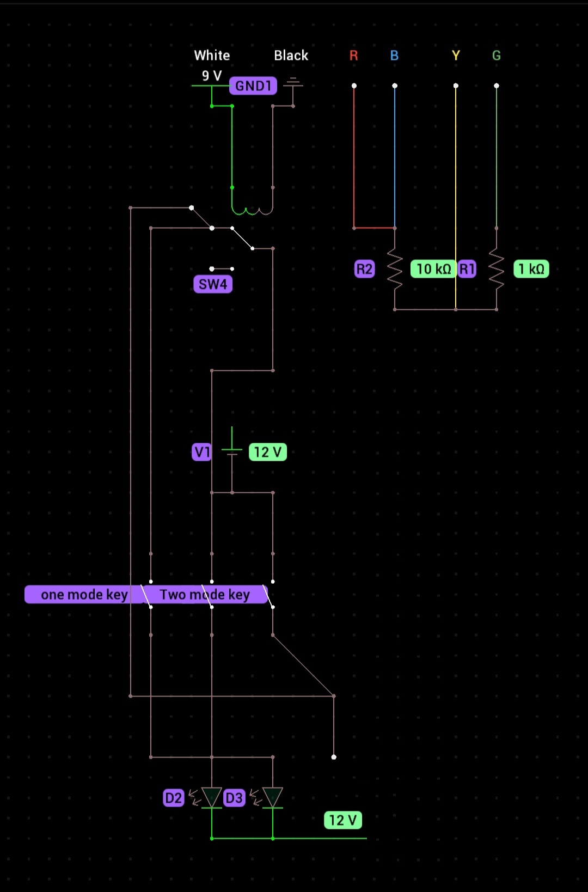Screen dimensions: 588x892
Task: Click the V1 component label
Action: point(201,452)
